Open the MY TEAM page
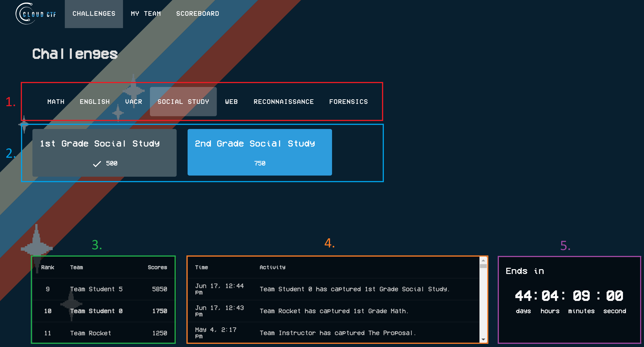This screenshot has width=644, height=347. click(146, 14)
